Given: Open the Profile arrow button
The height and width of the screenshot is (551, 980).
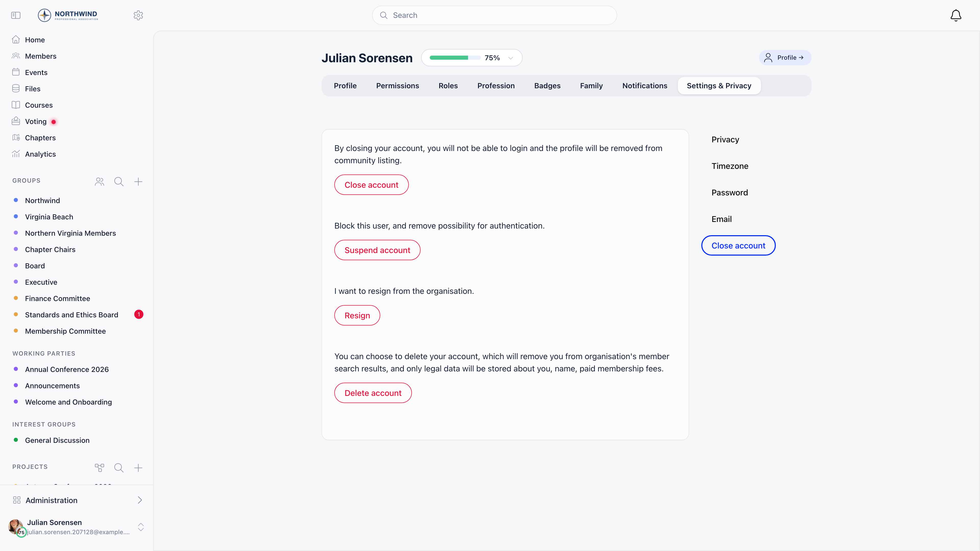Looking at the screenshot, I should 785,58.
